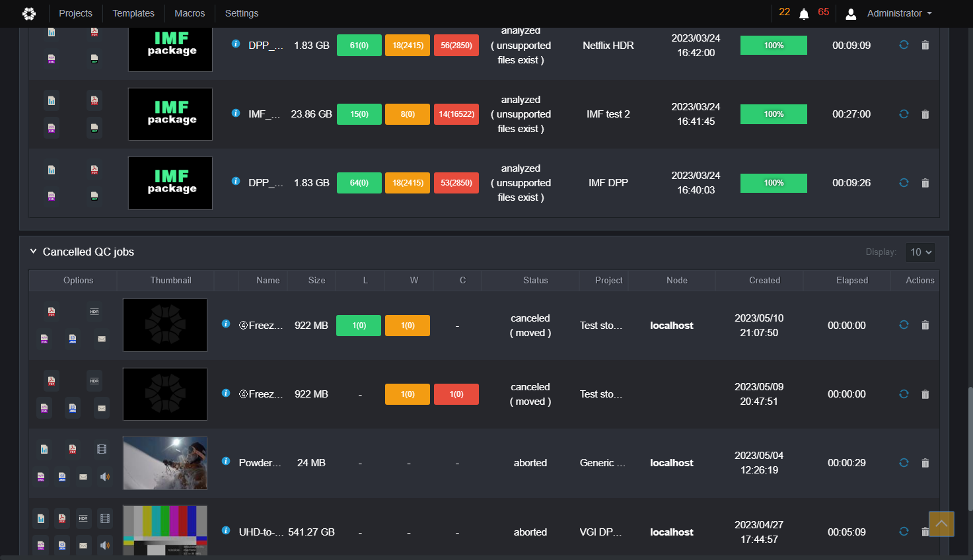Image resolution: width=973 pixels, height=560 pixels.
Task: Open PDF report of the IMF DPP job
Action: pyautogui.click(x=94, y=170)
